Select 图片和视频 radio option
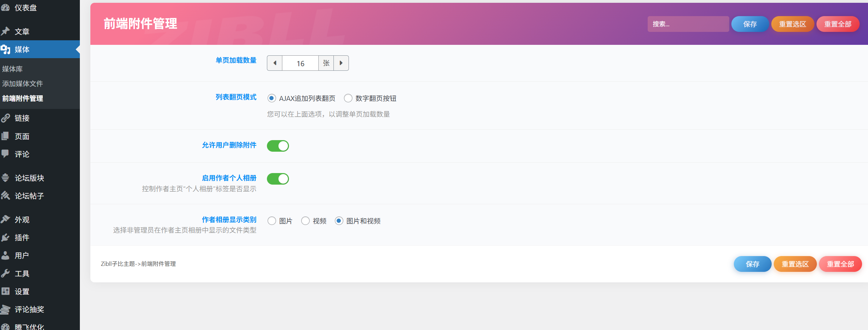Image resolution: width=868 pixels, height=330 pixels. 339,221
